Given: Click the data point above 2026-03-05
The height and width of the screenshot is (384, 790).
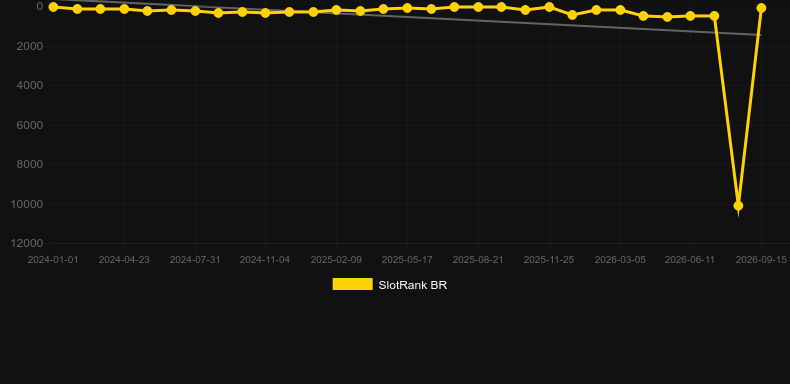Looking at the screenshot, I should coord(620,10).
